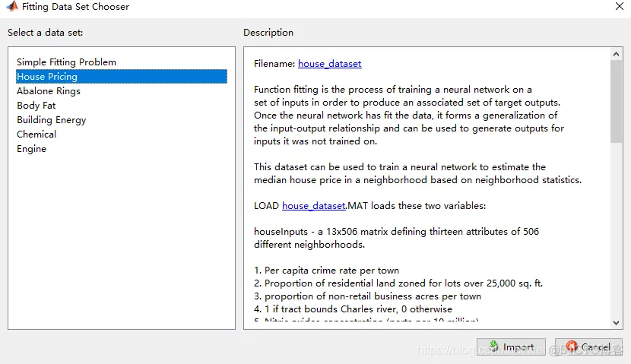The width and height of the screenshot is (631, 364).
Task: Click line '3. proportion of non-retail business acres'
Action: pos(367,296)
